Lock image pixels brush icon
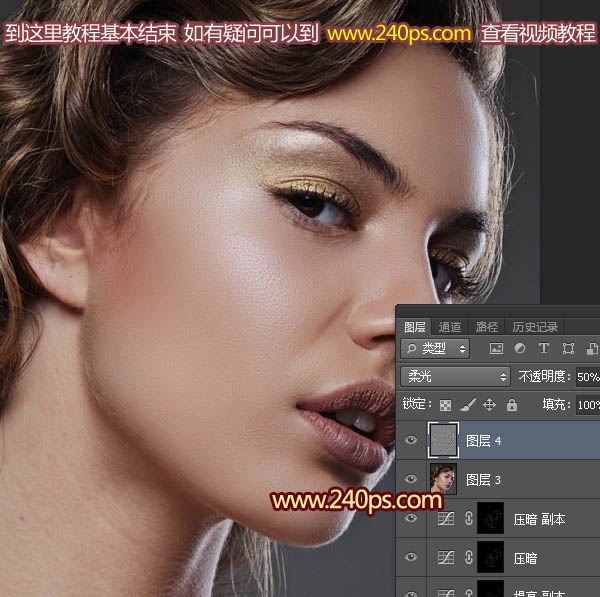 tap(468, 405)
